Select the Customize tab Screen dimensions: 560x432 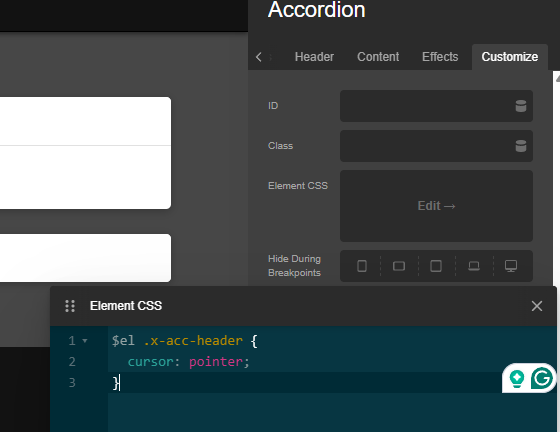pos(510,57)
